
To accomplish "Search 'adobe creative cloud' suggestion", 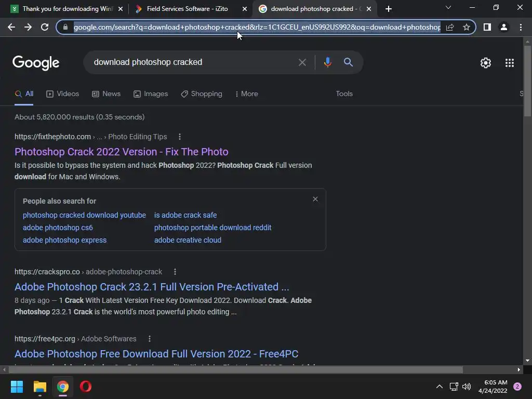I will coord(188,240).
